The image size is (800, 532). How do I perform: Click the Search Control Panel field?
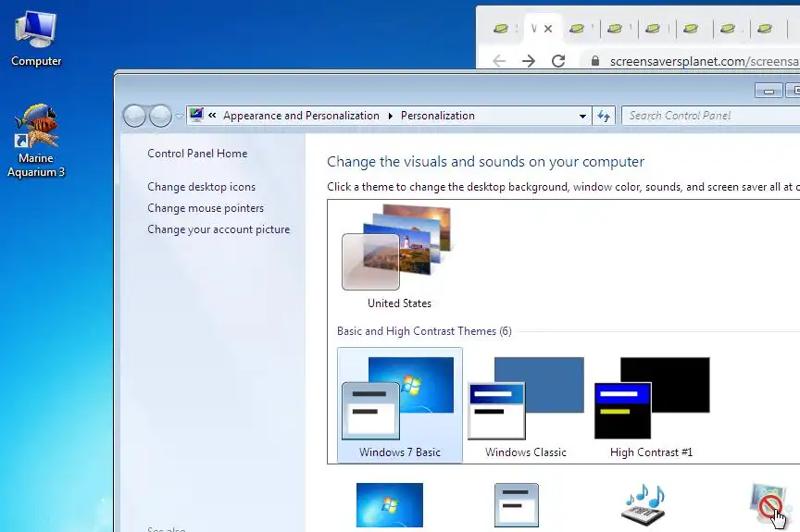pyautogui.click(x=710, y=116)
